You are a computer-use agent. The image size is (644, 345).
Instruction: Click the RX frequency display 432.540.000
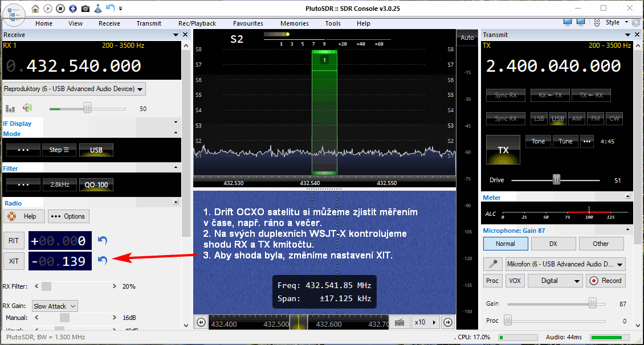pos(84,66)
